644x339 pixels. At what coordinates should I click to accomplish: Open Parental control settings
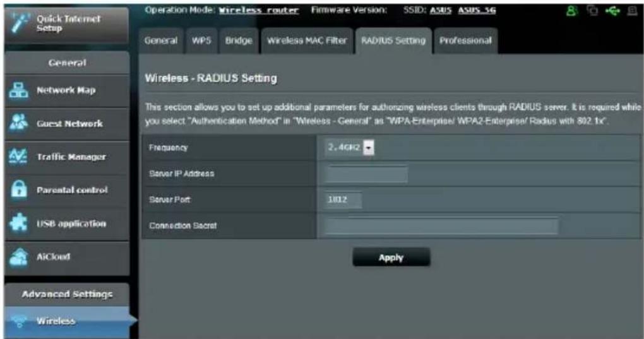(67, 190)
